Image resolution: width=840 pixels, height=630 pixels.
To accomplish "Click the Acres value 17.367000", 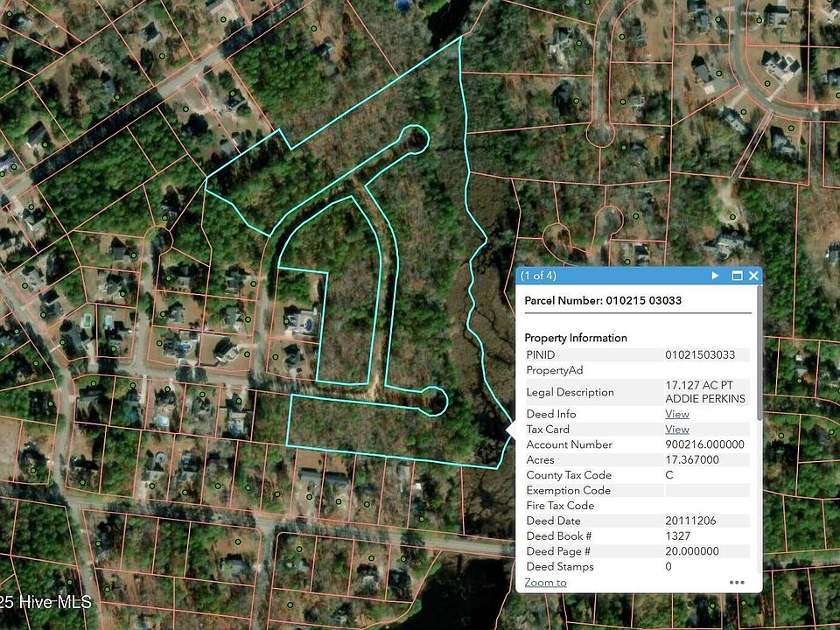I will [x=692, y=460].
